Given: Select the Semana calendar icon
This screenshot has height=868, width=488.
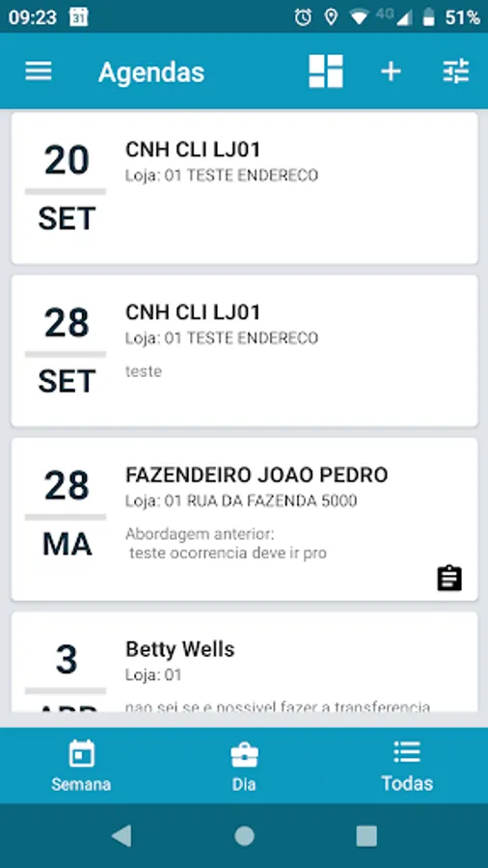Looking at the screenshot, I should pos(81,753).
